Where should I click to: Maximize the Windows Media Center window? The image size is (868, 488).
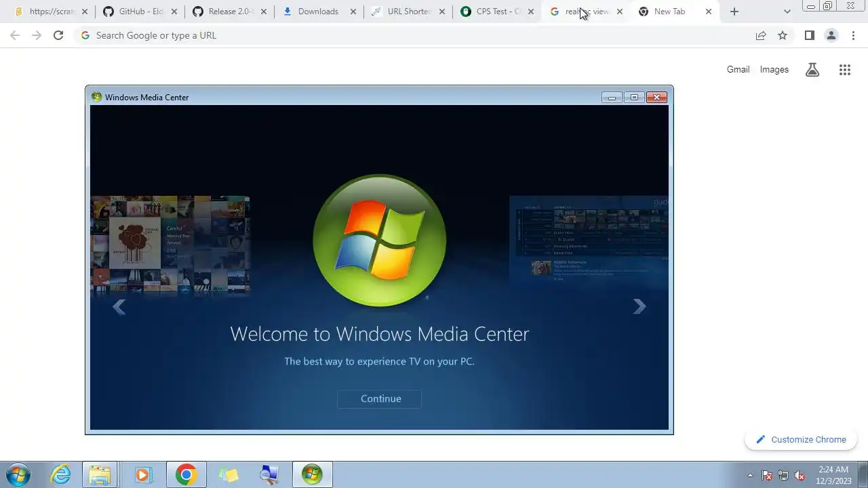[634, 98]
